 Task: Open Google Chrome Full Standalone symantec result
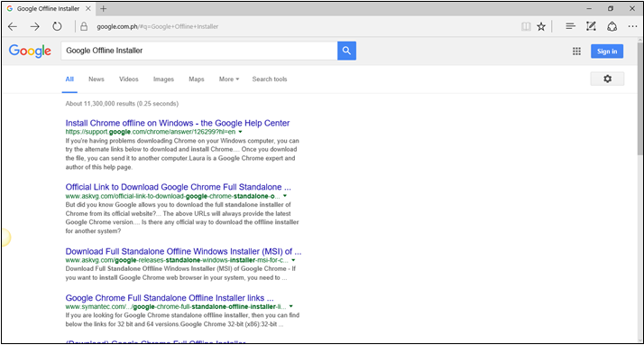[x=170, y=298]
